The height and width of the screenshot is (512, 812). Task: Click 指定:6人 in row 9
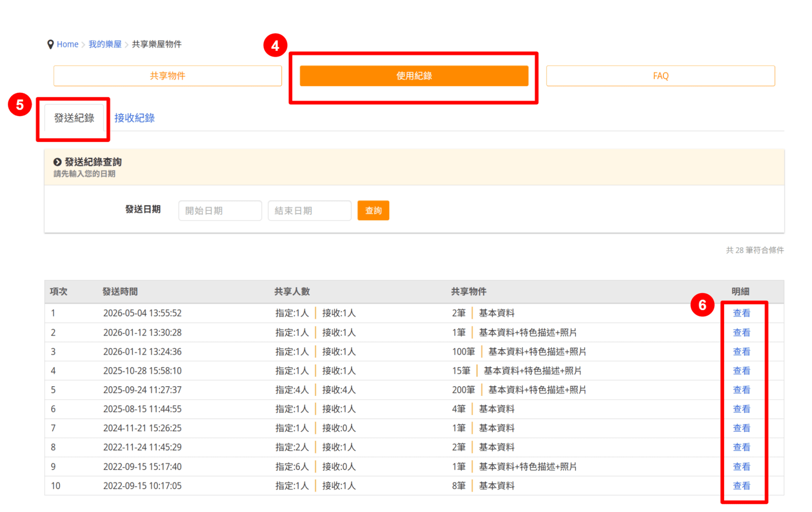[x=292, y=466]
